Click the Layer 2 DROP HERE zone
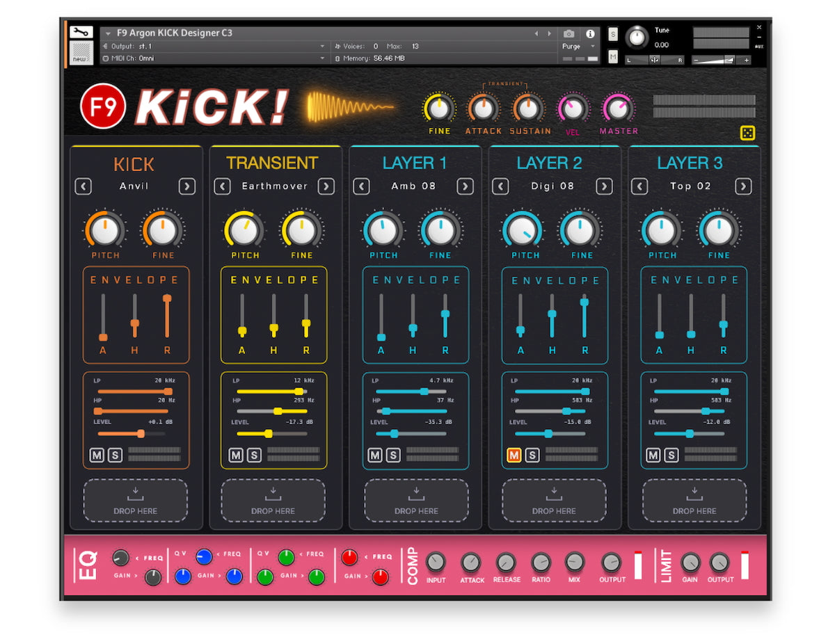The image size is (835, 644). coord(554,500)
